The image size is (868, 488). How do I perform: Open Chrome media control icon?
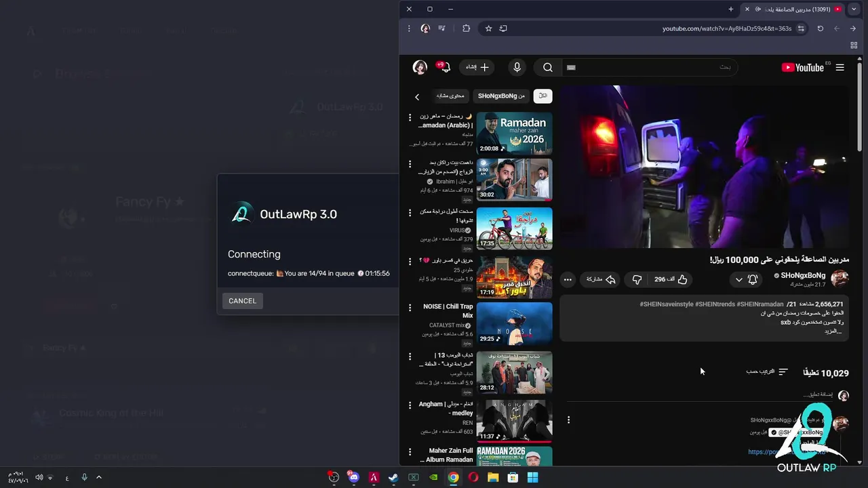[442, 28]
